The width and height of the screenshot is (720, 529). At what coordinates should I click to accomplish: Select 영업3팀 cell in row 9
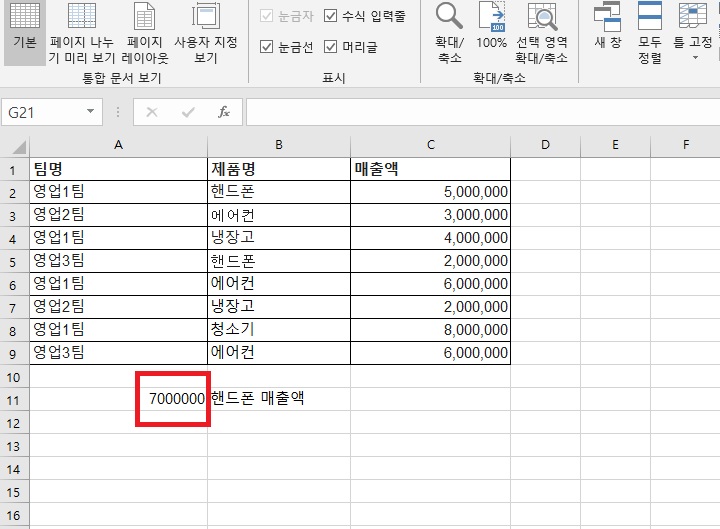click(118, 353)
